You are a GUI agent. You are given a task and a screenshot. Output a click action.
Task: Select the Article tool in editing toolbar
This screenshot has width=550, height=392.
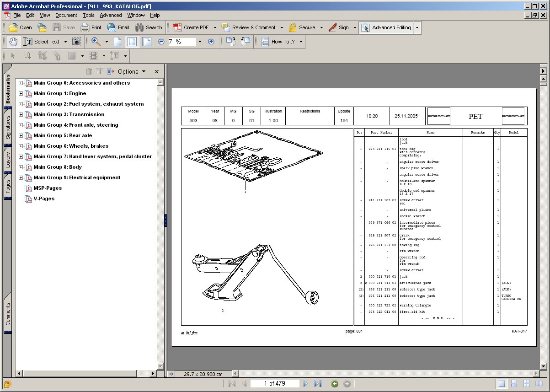click(x=28, y=56)
